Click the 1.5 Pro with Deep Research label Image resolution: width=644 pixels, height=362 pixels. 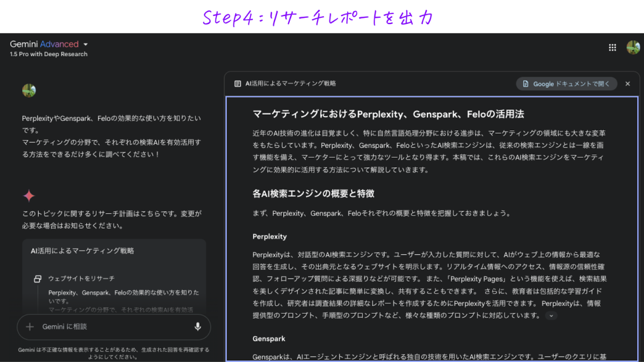tap(48, 54)
